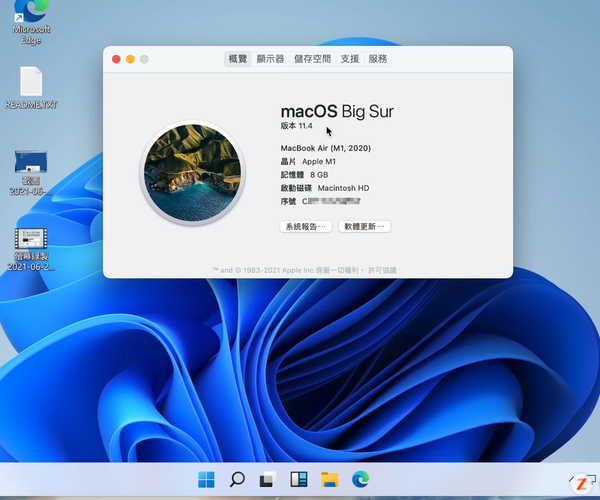600x500 pixels.
Task: Click the macOS Big Sur title
Action: 337,111
